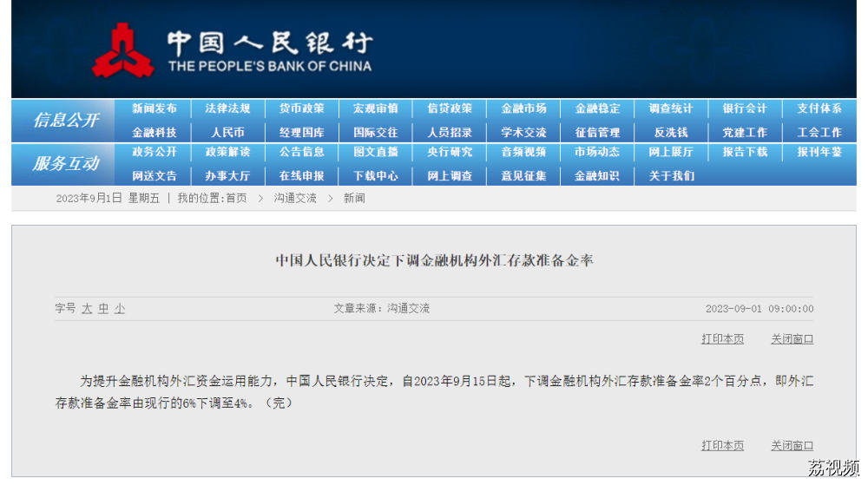Select 报刊年鉴 navigation link
The image size is (868, 485).
click(819, 152)
